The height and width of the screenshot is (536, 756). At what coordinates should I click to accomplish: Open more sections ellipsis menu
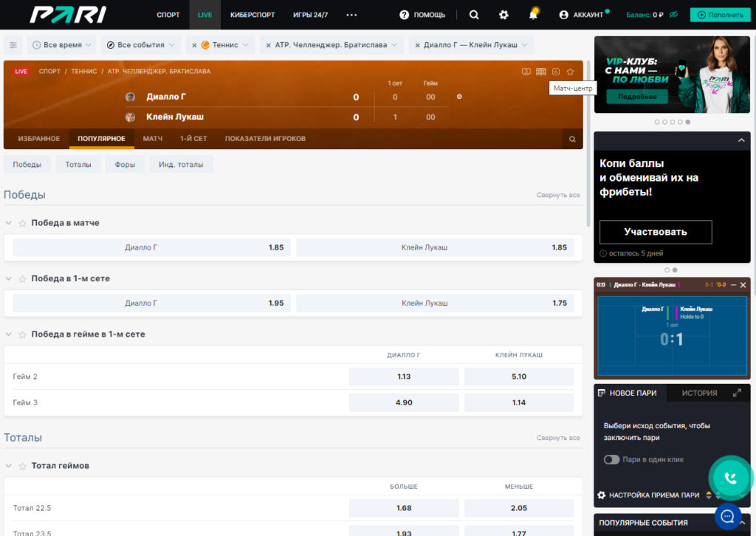[x=351, y=15]
